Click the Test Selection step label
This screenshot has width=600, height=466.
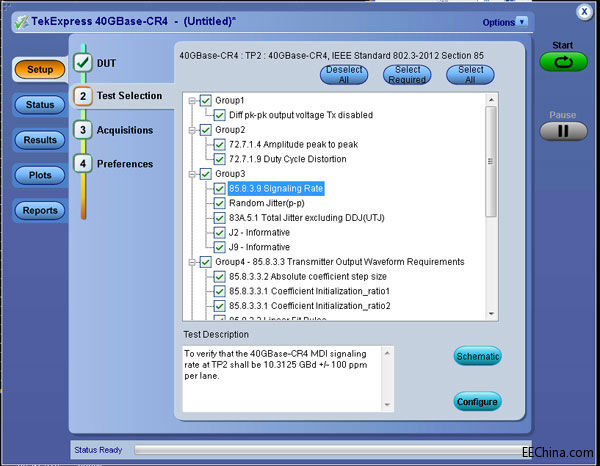129,96
